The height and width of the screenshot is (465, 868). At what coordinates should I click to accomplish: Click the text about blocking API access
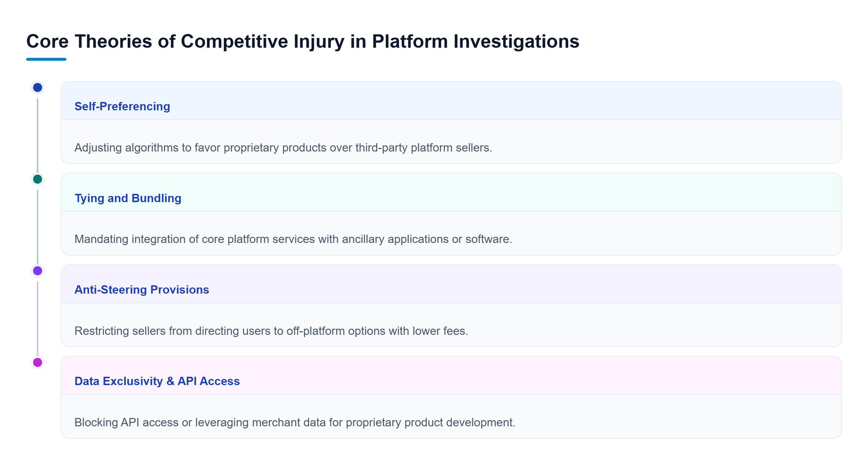click(295, 422)
